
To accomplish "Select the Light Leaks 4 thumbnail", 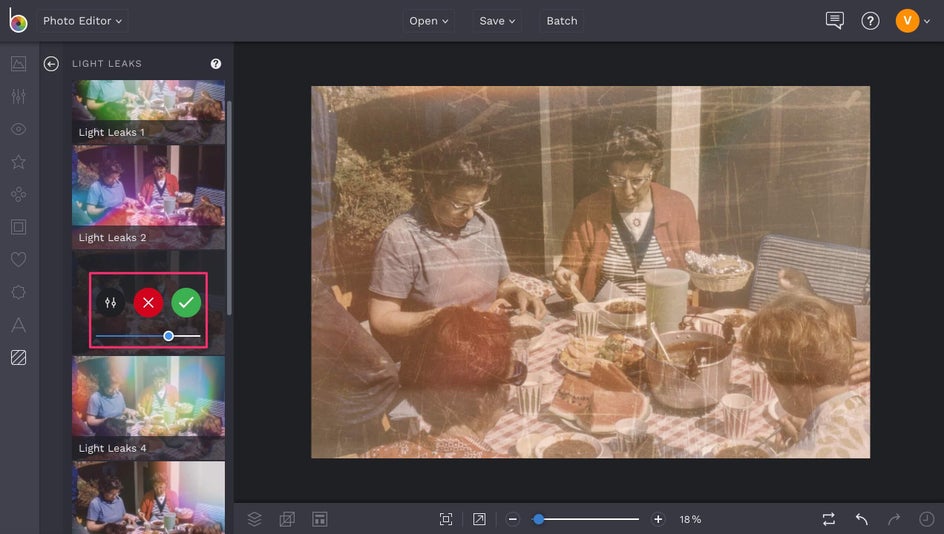I will coord(149,408).
